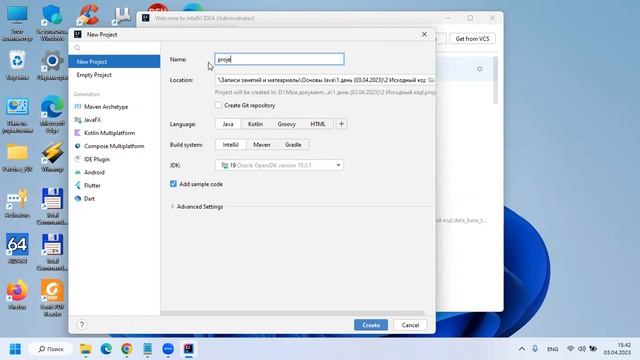640x360 pixels.
Task: Open Windows Security shield desktop shortcut
Action: click(x=52, y=23)
